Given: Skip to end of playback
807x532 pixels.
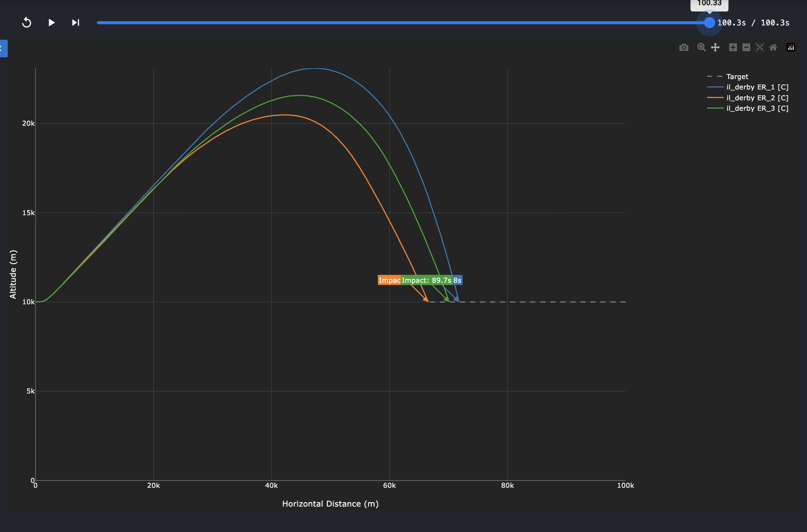Looking at the screenshot, I should (76, 23).
